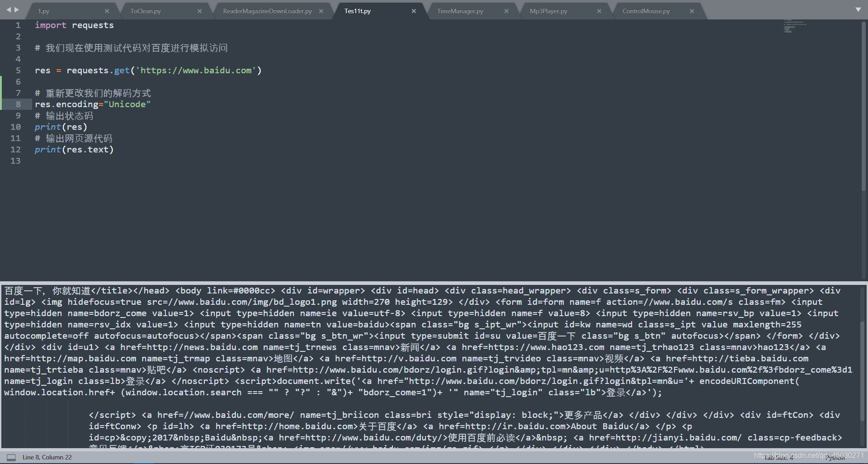Click the Line 8, Column 22 status text

point(47,457)
